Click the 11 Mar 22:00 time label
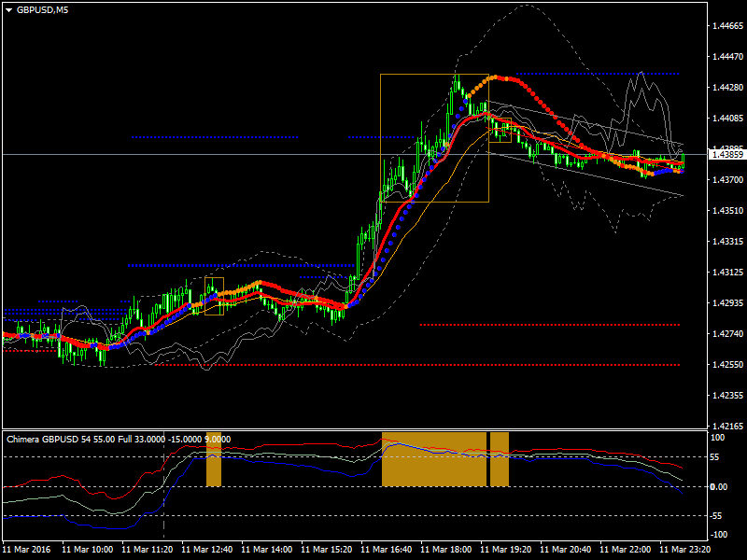 (625, 550)
